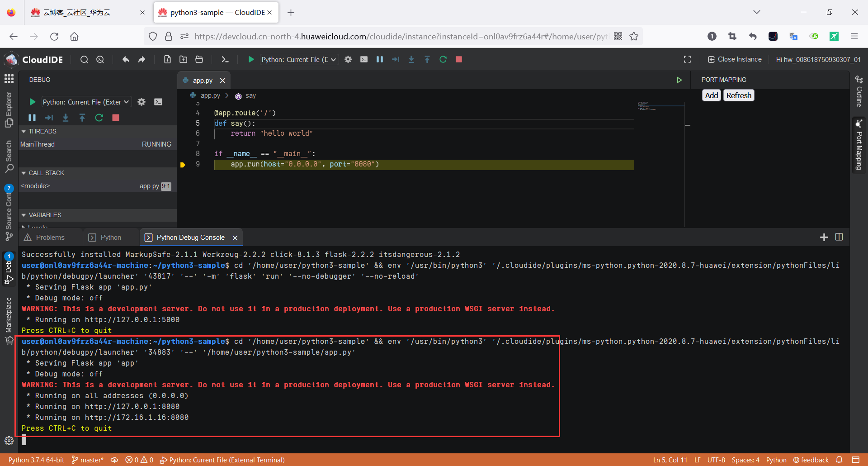The height and width of the screenshot is (466, 868).
Task: Open the CloudIDE apps grid menu
Action: point(9,79)
